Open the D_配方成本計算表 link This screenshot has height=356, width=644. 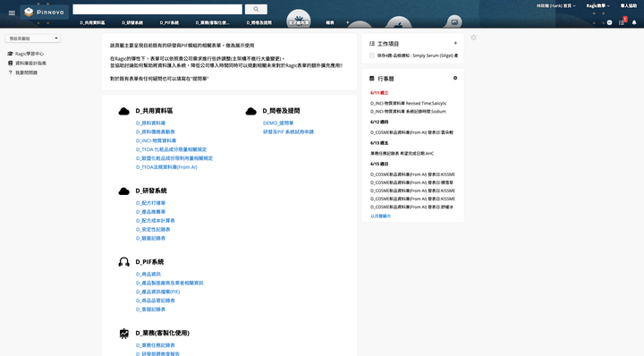[156, 221]
